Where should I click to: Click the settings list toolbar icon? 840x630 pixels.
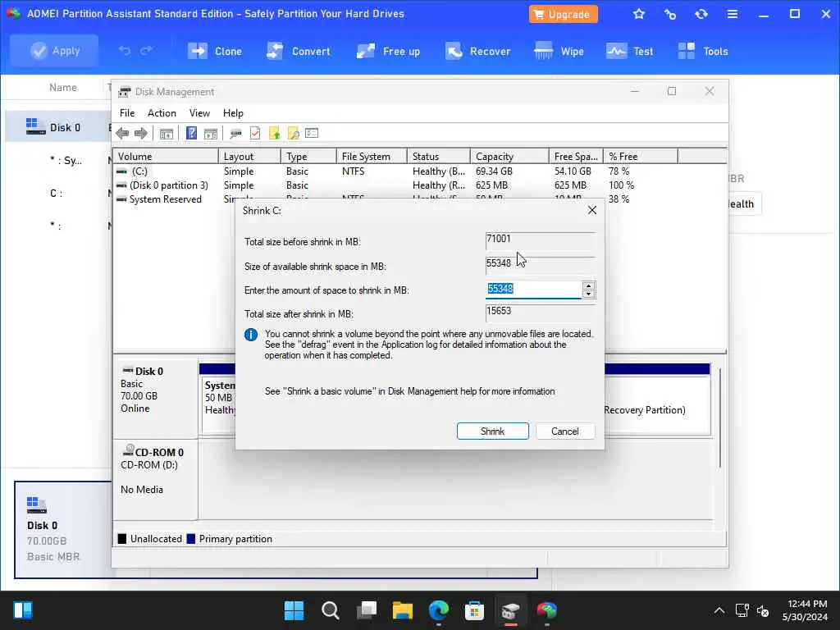(312, 134)
